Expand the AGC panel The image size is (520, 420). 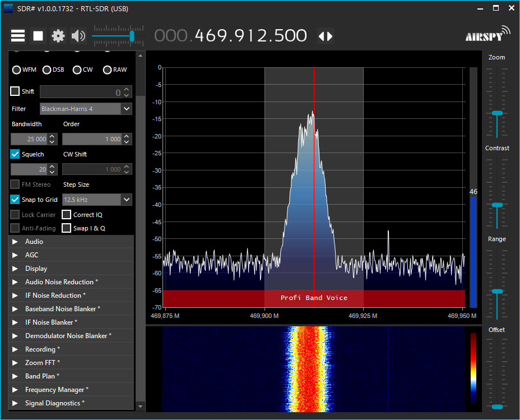click(71, 255)
